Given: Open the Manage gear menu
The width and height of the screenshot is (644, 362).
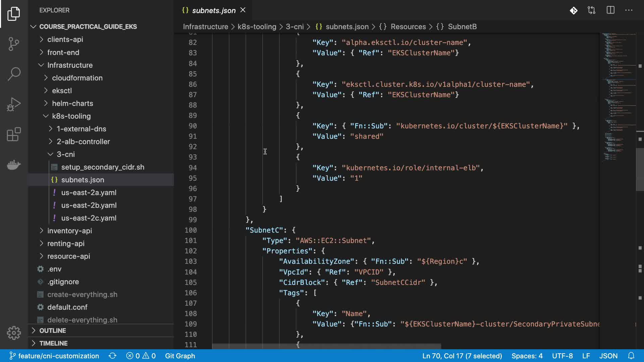Looking at the screenshot, I should (x=14, y=333).
